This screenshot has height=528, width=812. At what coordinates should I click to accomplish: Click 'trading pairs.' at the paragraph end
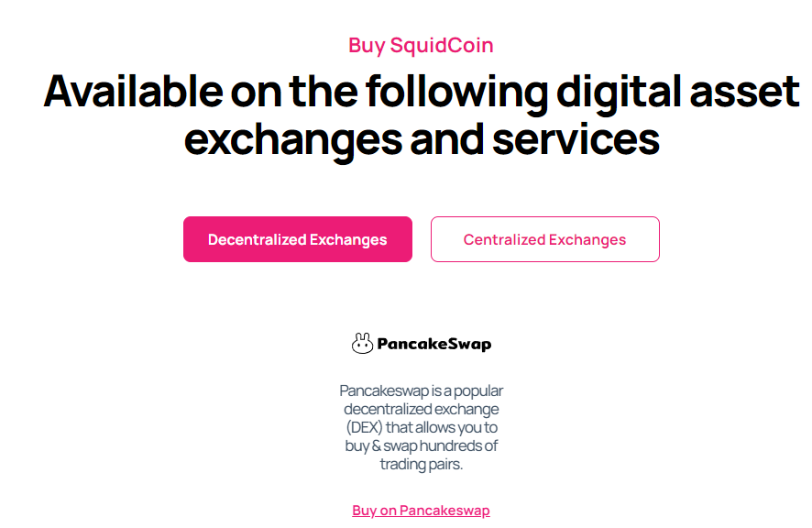tap(421, 464)
